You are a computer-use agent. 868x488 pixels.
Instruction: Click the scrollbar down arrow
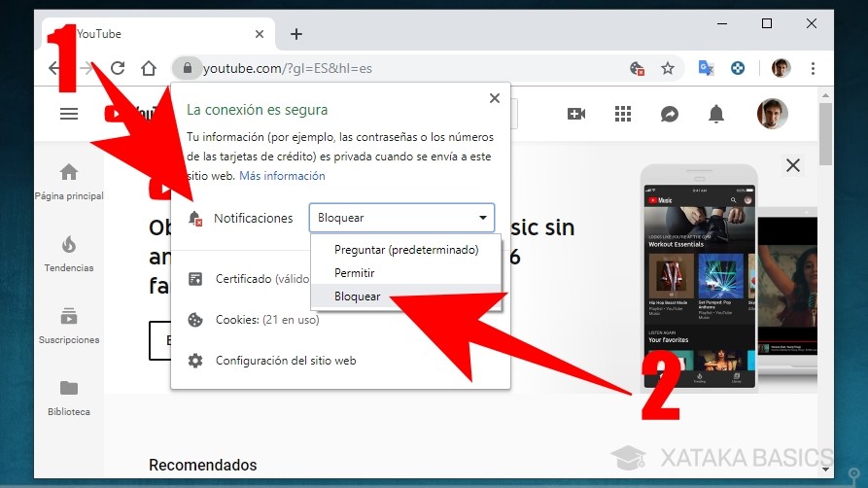tap(825, 470)
